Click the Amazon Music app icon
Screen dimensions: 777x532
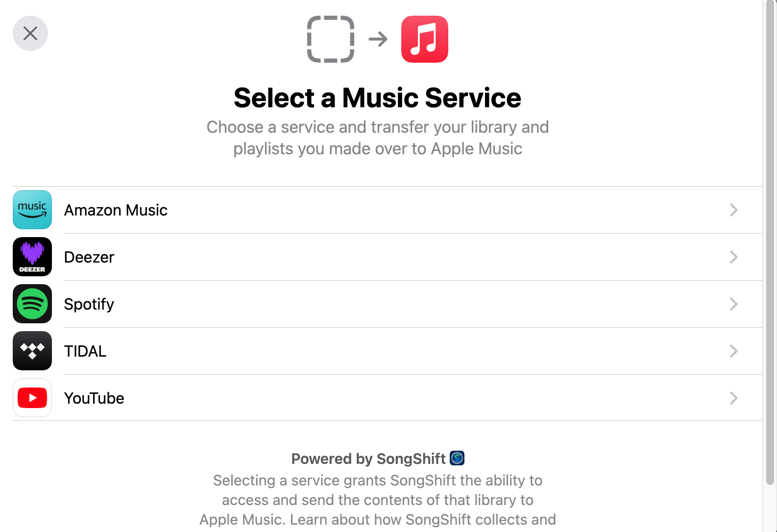32,210
